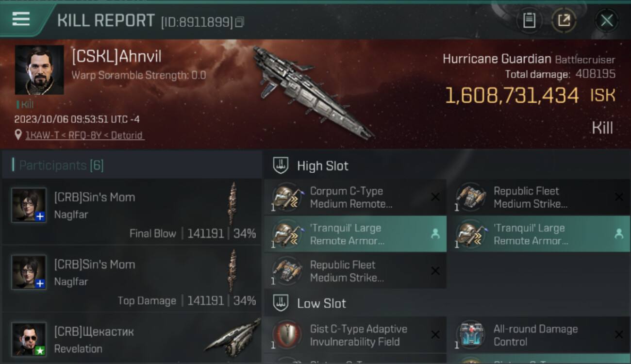The height and width of the screenshot is (364, 631).
Task: Click the High Slot shield icon
Action: [281, 165]
